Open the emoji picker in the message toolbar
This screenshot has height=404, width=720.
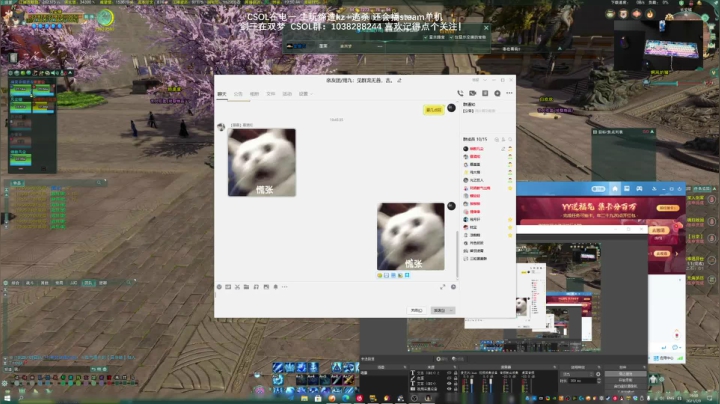coord(219,287)
